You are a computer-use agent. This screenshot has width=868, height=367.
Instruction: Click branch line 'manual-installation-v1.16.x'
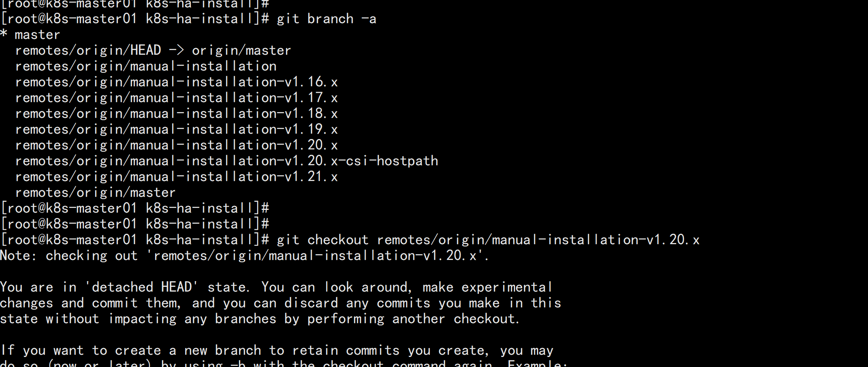tap(177, 82)
